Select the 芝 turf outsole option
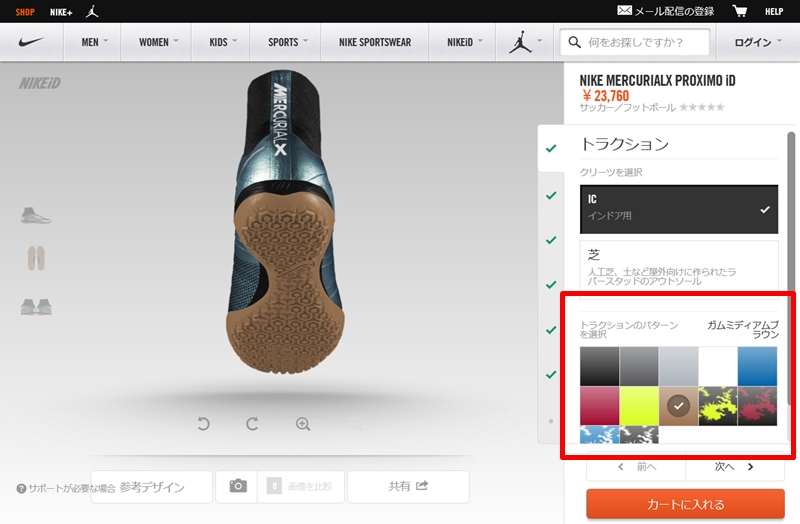This screenshot has width=800, height=524. tap(678, 266)
